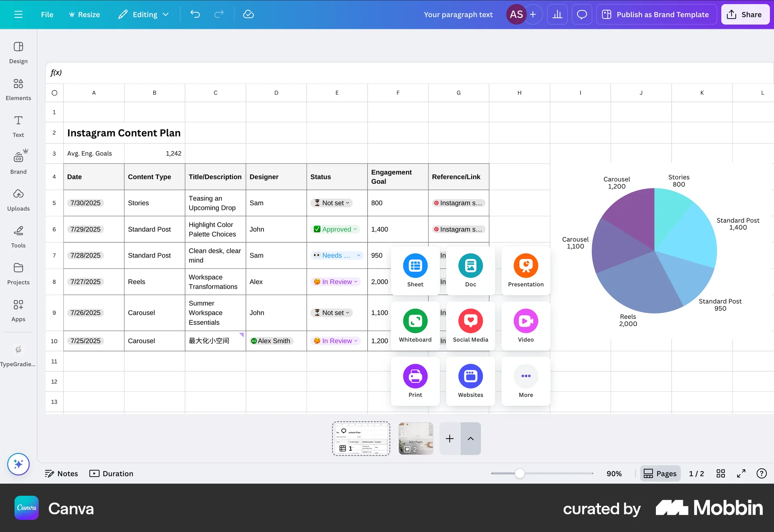Enter fullscreen presentation mode
774x532 pixels.
741,474
